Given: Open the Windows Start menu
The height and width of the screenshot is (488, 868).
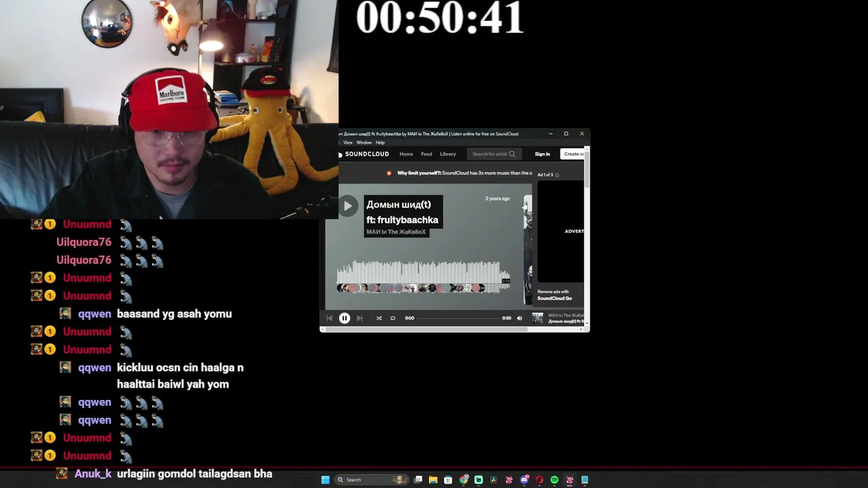Looking at the screenshot, I should (325, 480).
